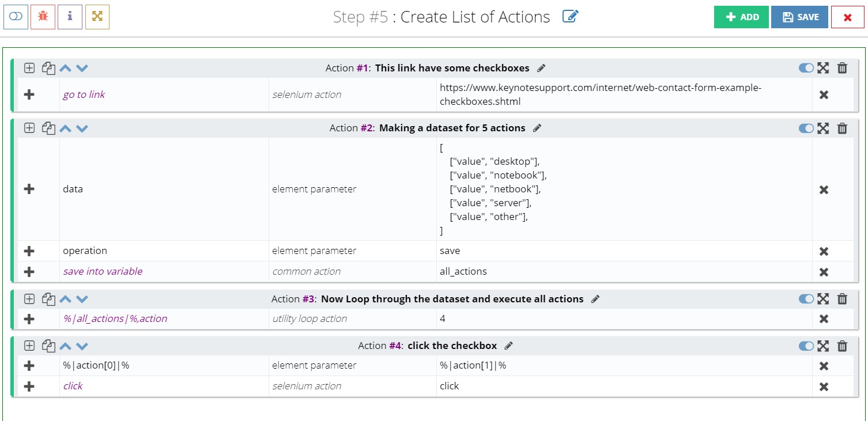This screenshot has width=868, height=421.
Task: Move Action #4 up with chevron
Action: click(x=66, y=346)
